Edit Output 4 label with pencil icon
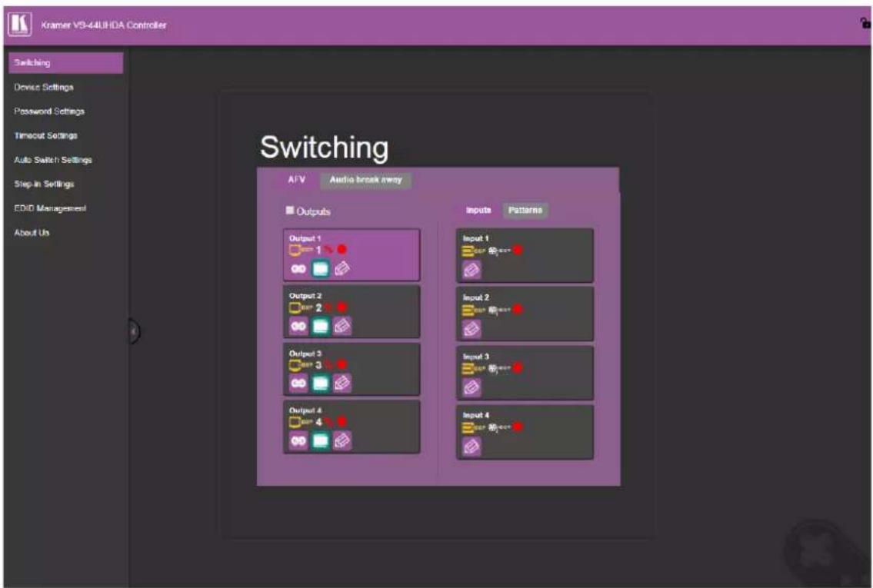Viewport: 873px width, 588px height. 342,441
